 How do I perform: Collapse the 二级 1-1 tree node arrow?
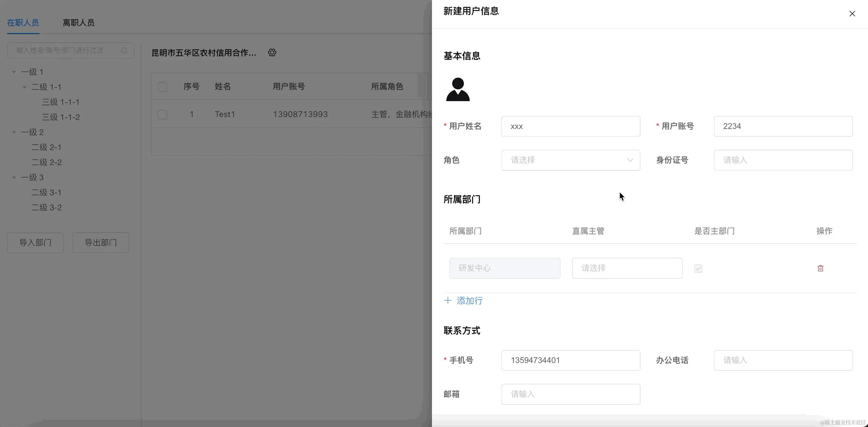point(25,87)
